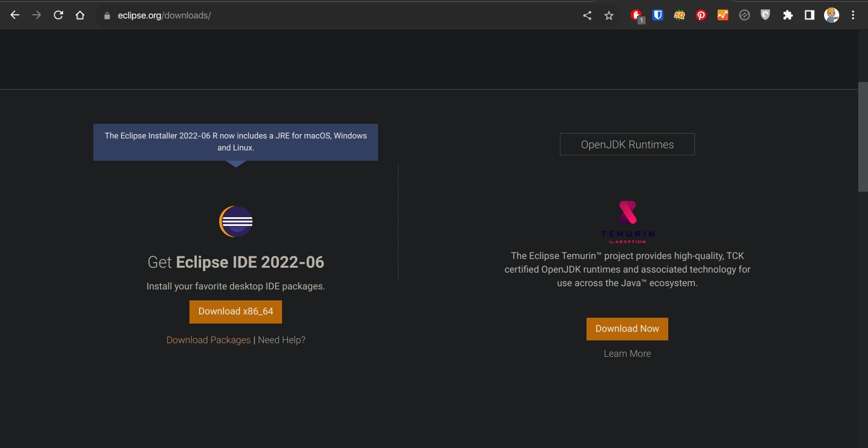
Task: Open the Extensions puzzle piece menu
Action: point(788,15)
